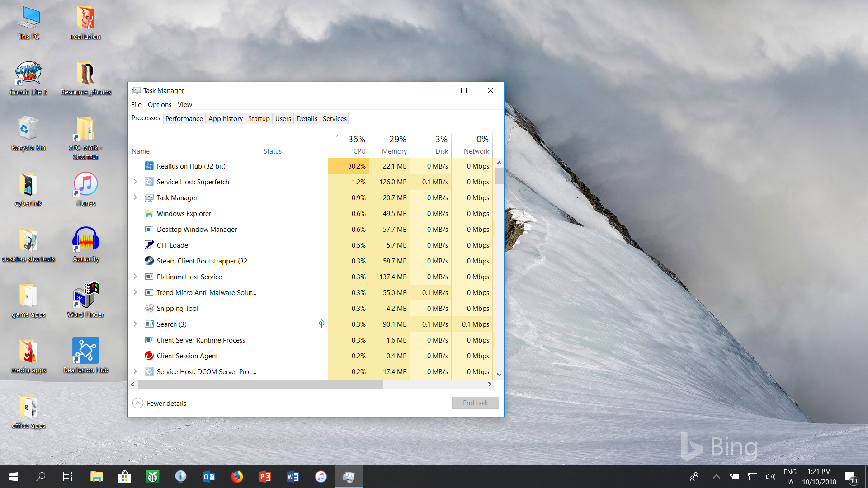This screenshot has height=488, width=868.
Task: Sort processes by Disk column header
Action: (431, 145)
